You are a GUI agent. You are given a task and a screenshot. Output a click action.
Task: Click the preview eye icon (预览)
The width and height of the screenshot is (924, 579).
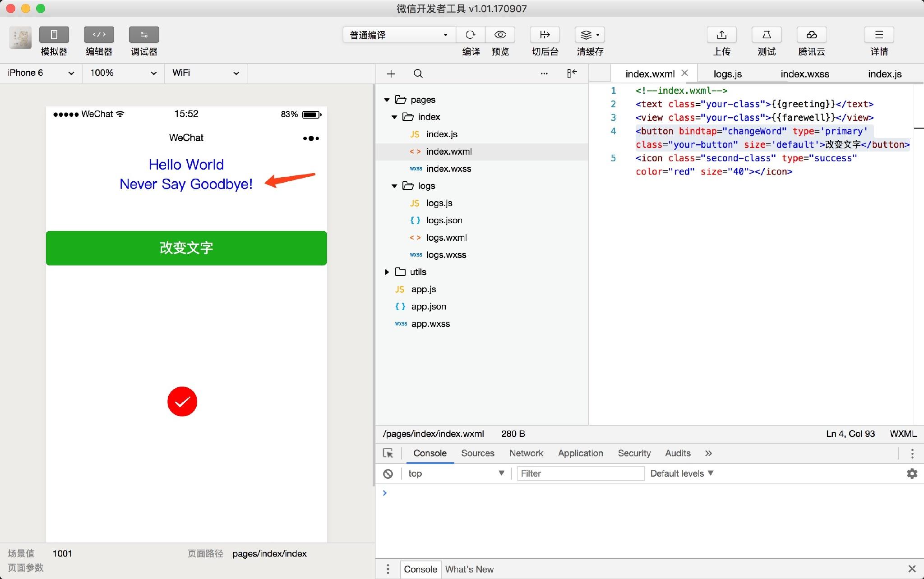coord(500,35)
